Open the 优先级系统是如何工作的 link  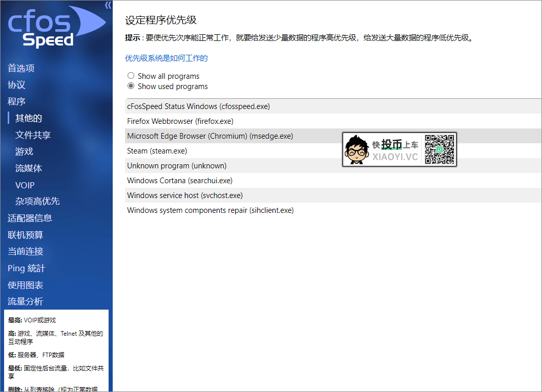166,58
